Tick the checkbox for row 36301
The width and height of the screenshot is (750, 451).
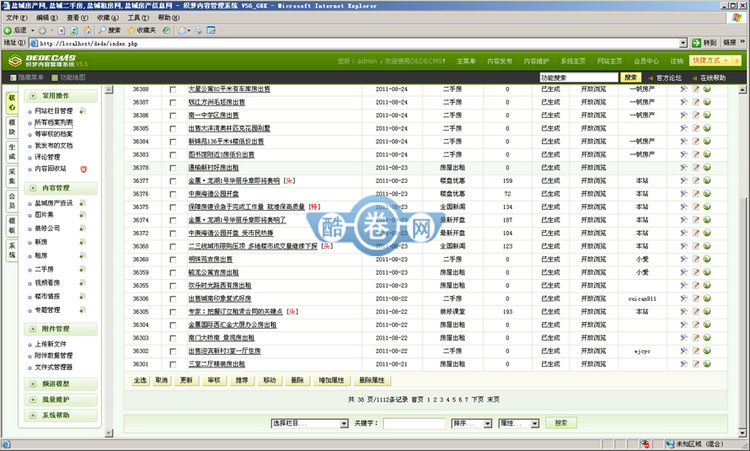coord(173,364)
